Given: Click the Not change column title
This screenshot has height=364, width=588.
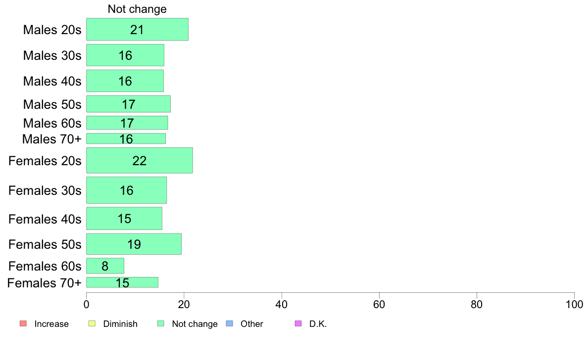Looking at the screenshot, I should [x=137, y=9].
